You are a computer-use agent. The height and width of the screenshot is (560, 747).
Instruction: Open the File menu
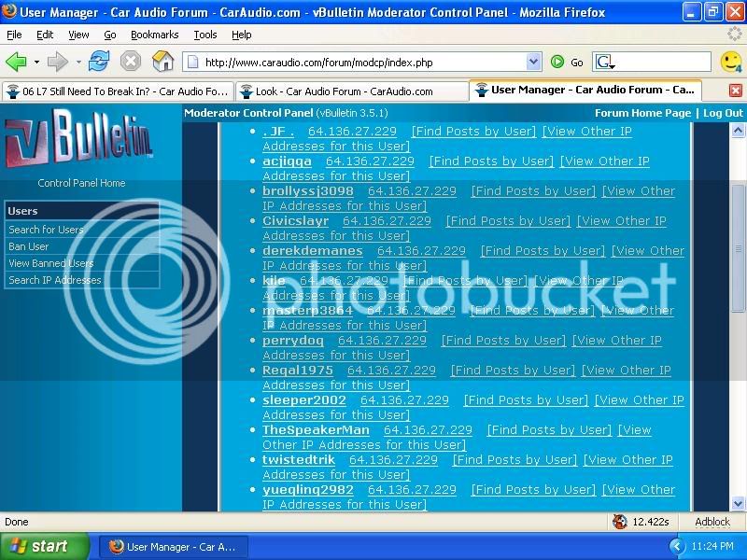pos(14,35)
